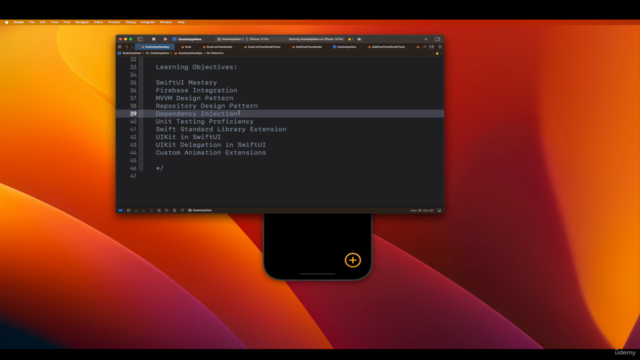Click the step out debug icon
The image size is (640, 360).
coord(151,210)
